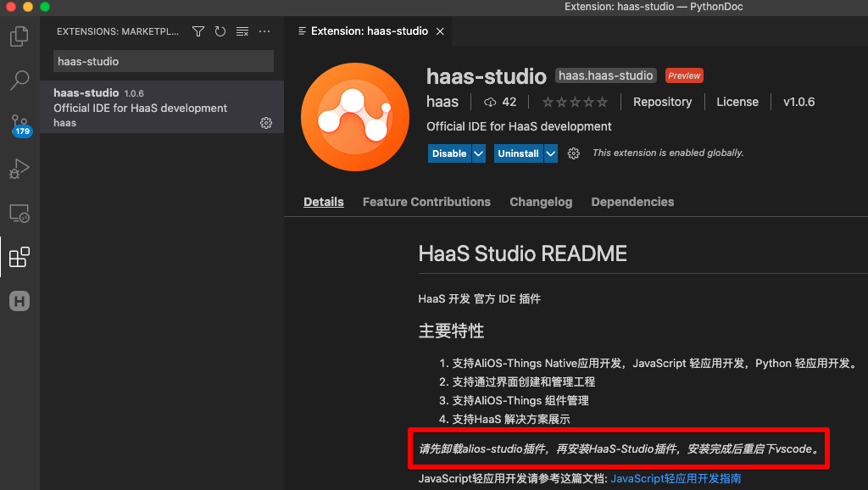Switch to the Details tab
Screen dimensions: 868x490
tap(324, 202)
